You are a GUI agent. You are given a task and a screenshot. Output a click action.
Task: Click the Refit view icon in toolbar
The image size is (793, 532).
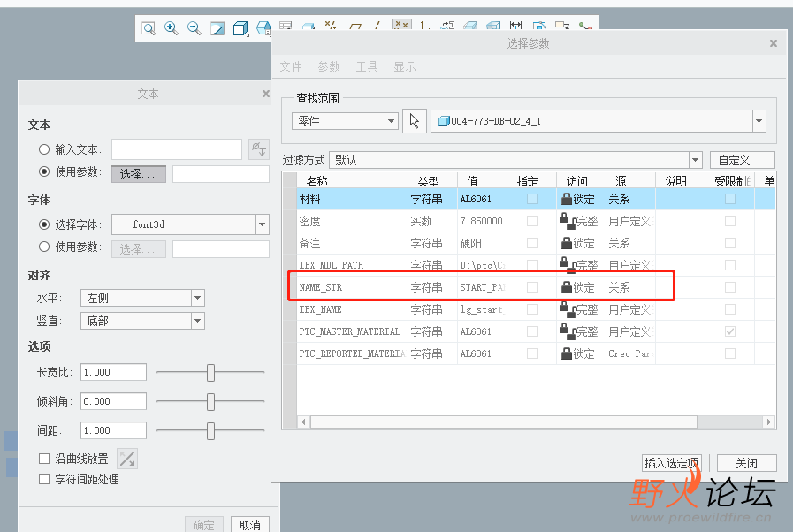(149, 28)
